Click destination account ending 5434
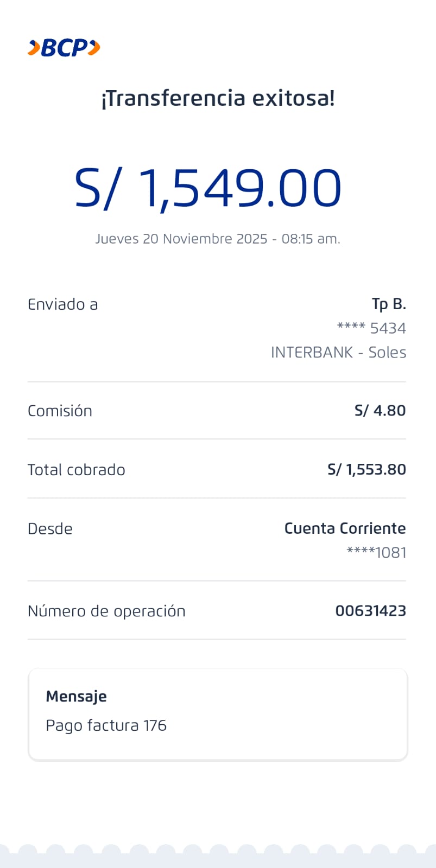Viewport: 436px width, 868px height. 371,328
